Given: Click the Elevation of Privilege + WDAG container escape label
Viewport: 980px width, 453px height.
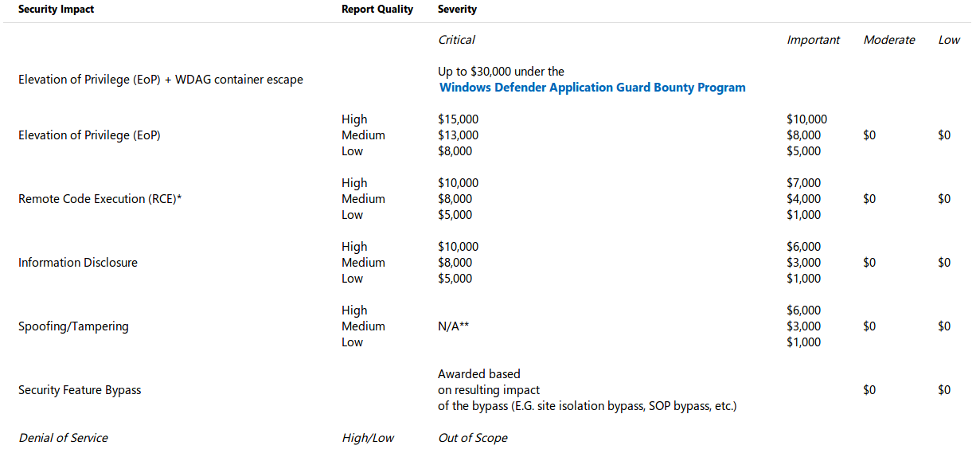Looking at the screenshot, I should coord(161,80).
